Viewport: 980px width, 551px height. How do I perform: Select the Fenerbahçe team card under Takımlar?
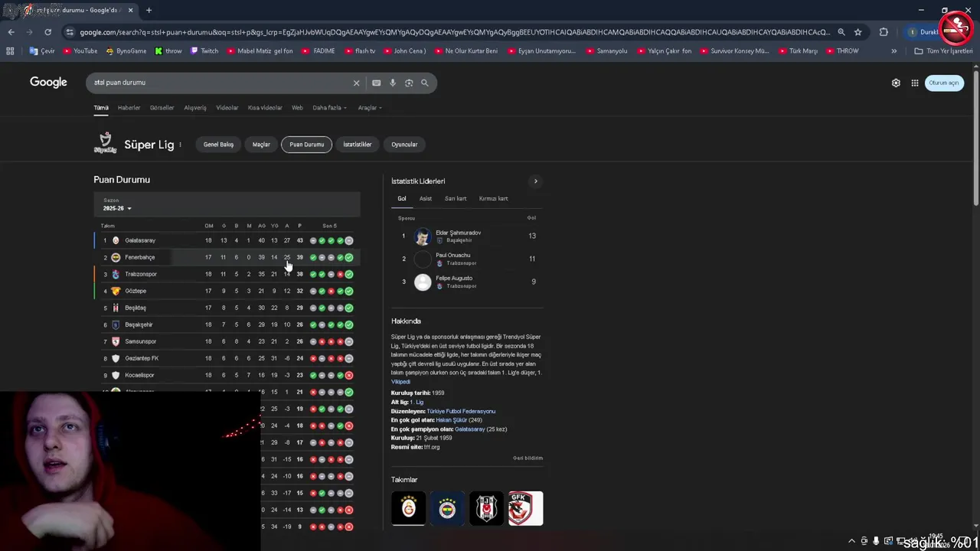coord(447,508)
